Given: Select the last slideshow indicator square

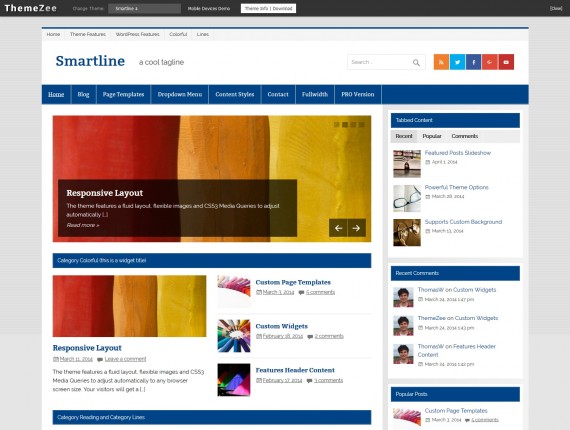Looking at the screenshot, I should (362, 125).
